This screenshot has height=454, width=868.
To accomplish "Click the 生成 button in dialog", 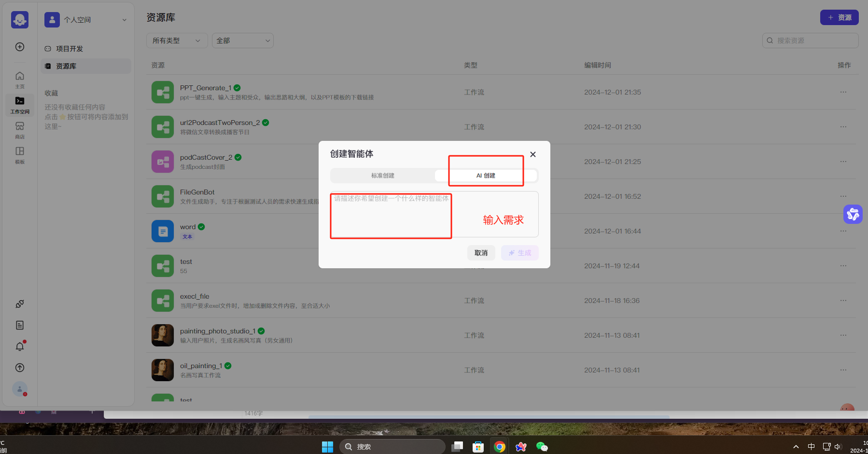I will tap(520, 253).
